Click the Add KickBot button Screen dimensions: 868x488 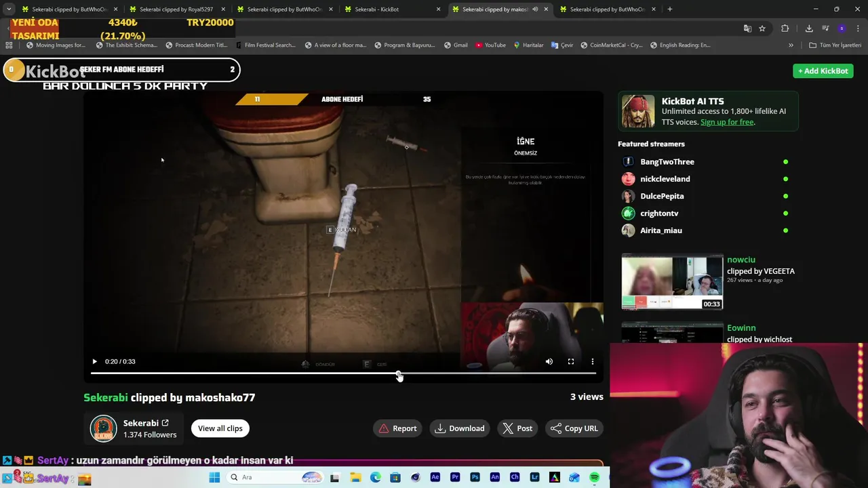click(x=823, y=70)
